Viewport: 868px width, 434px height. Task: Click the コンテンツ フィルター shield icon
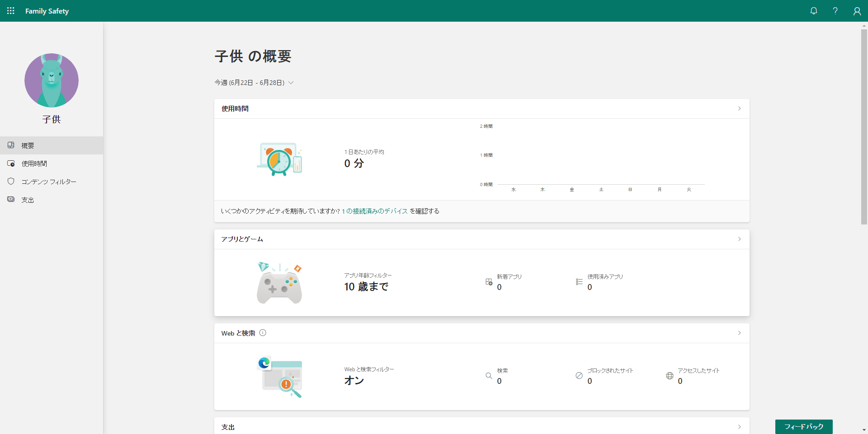(x=11, y=181)
